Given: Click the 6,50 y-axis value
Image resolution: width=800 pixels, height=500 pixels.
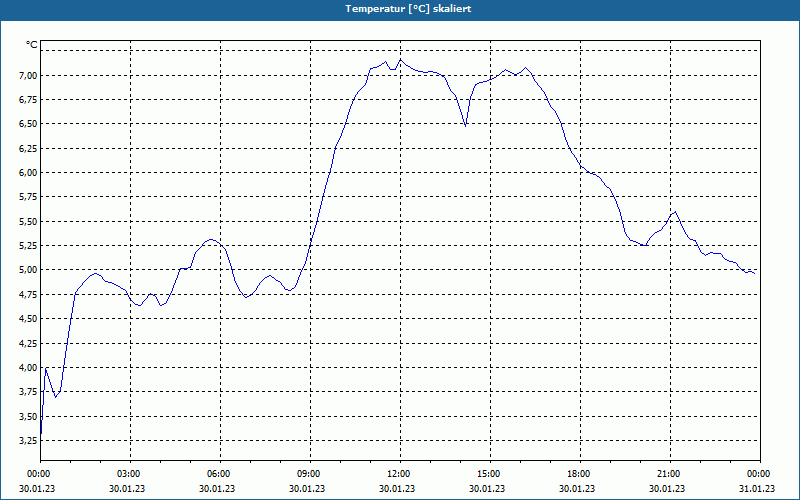Looking at the screenshot, I should coord(28,124).
